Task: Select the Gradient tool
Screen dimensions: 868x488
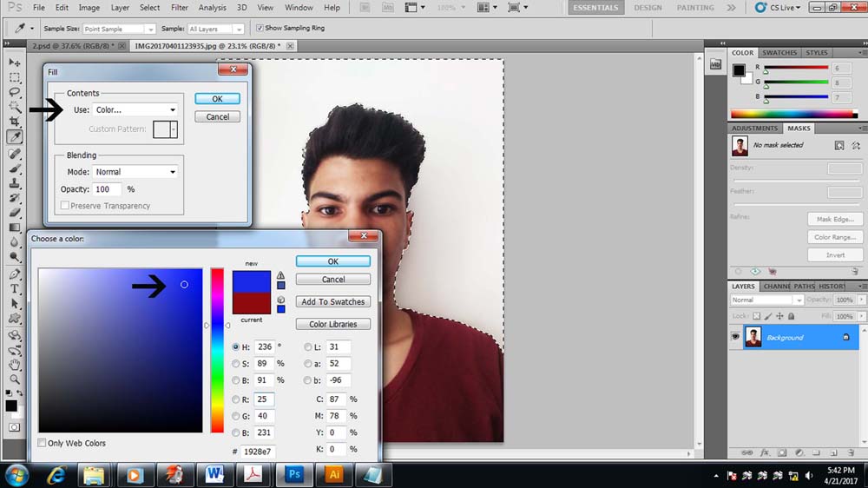Action: click(x=15, y=228)
